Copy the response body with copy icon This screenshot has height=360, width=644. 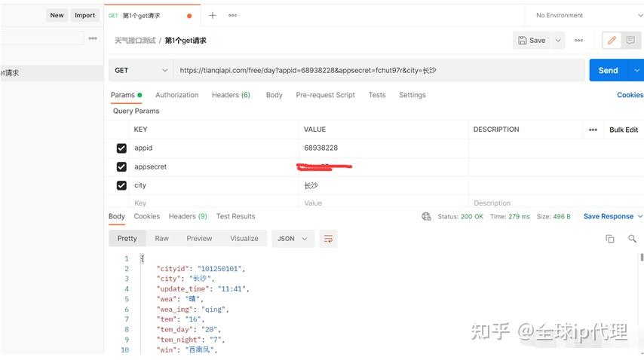pyautogui.click(x=609, y=239)
